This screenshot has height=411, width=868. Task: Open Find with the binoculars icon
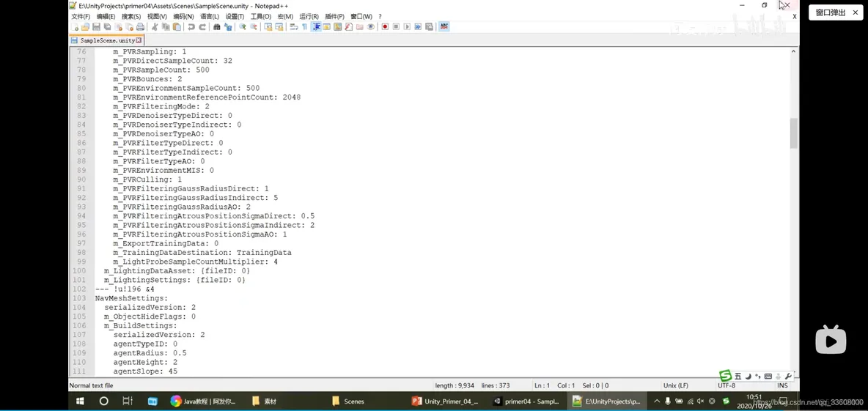pos(216,26)
